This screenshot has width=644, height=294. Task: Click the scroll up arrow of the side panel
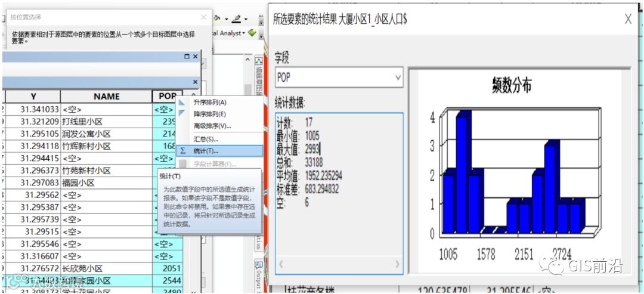click(247, 60)
